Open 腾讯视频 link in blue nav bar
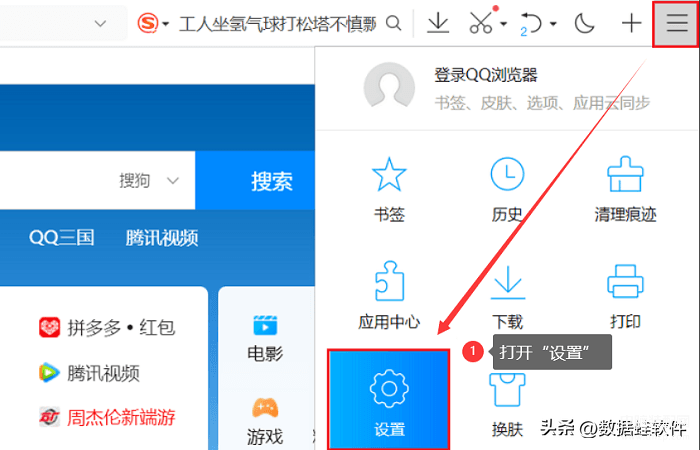The image size is (700, 450). (162, 238)
